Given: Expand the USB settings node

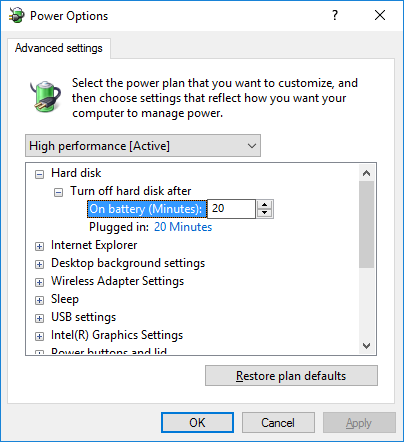Looking at the screenshot, I should pyautogui.click(x=39, y=318).
